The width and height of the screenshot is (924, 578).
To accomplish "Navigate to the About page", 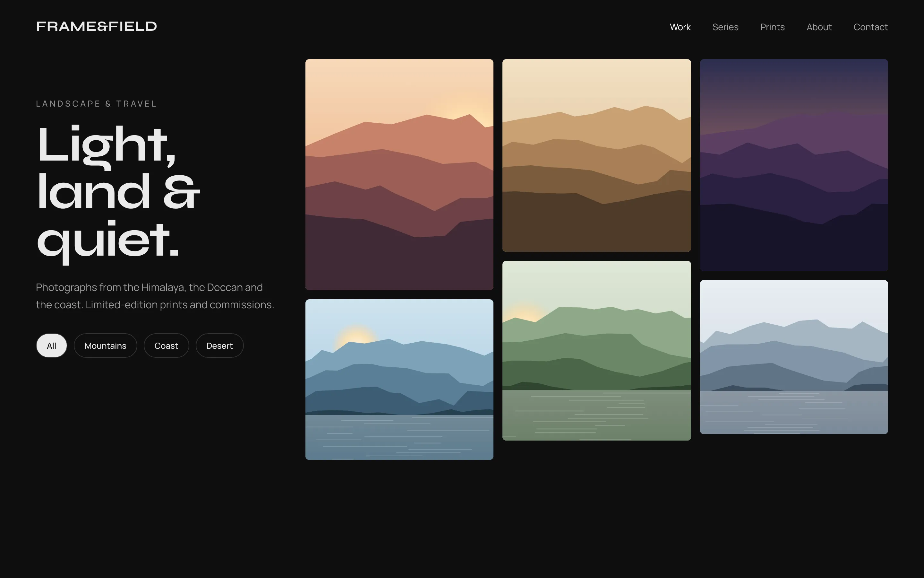I will click(819, 27).
